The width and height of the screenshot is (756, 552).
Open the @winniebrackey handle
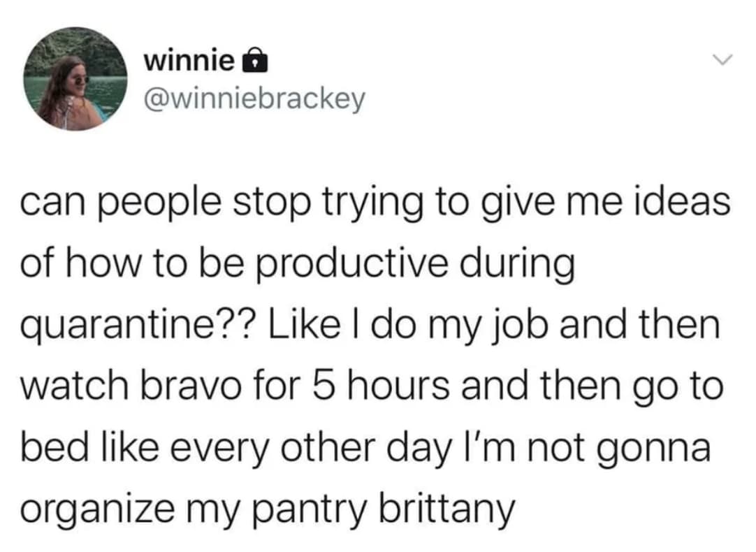click(x=254, y=99)
